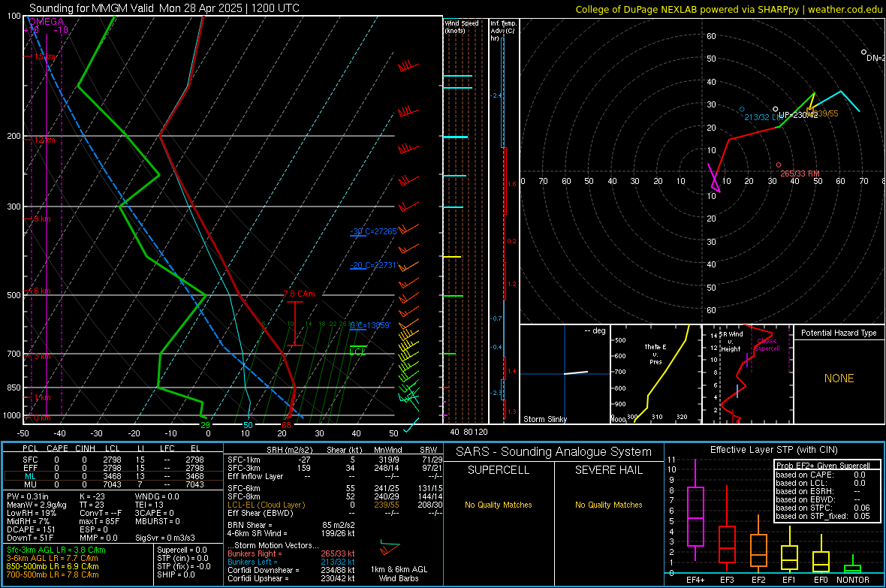Select the 'SFC' parcel row label
This screenshot has width=886, height=588.
[30, 460]
